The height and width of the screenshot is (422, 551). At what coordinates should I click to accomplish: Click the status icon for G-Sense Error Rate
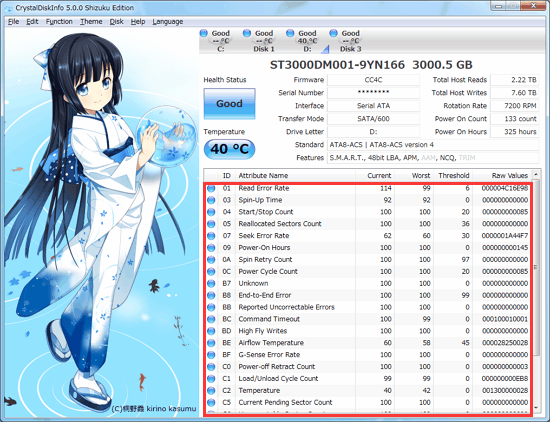(211, 355)
